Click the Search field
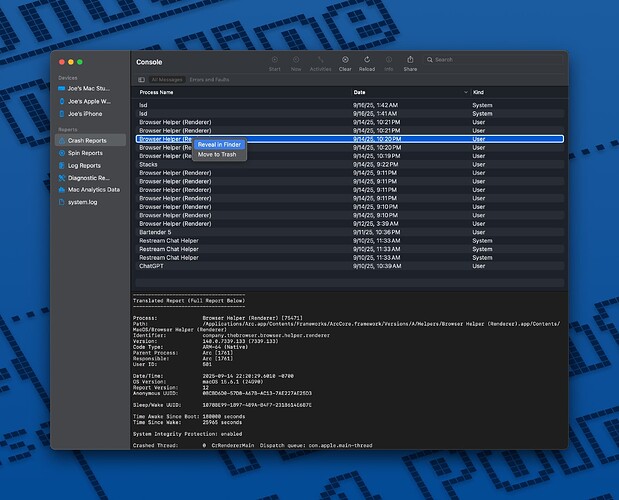619x500 pixels. click(x=480, y=60)
